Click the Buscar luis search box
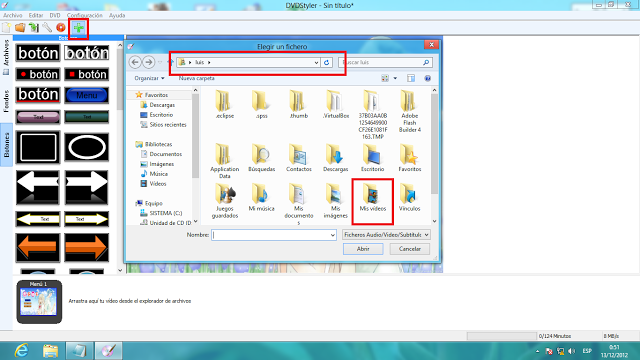 385,62
